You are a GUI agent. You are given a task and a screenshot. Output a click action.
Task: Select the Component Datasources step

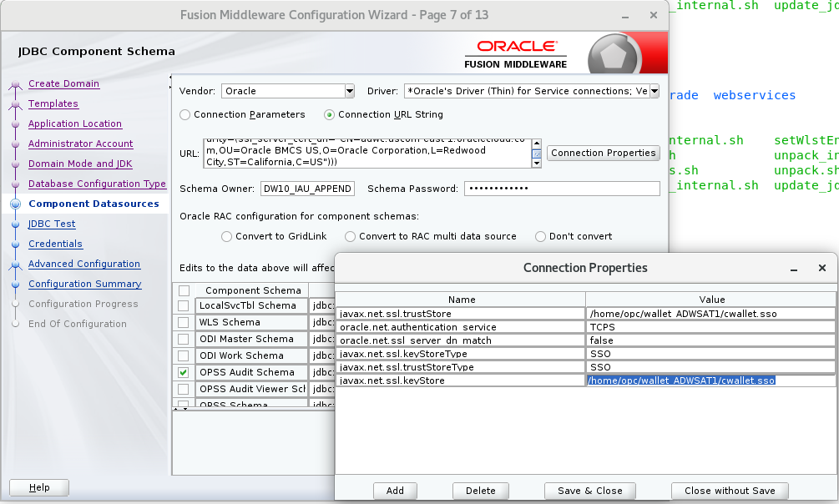[x=94, y=204]
